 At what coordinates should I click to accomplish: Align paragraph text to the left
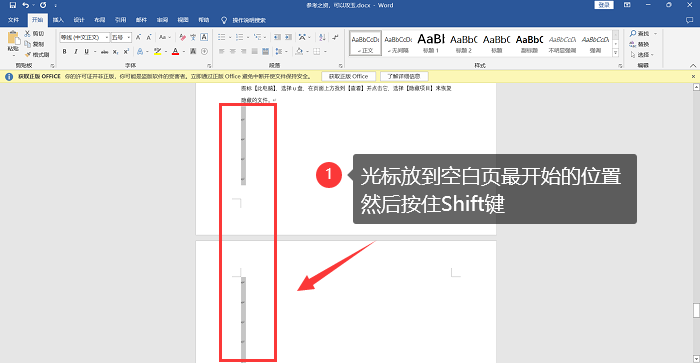[221, 52]
